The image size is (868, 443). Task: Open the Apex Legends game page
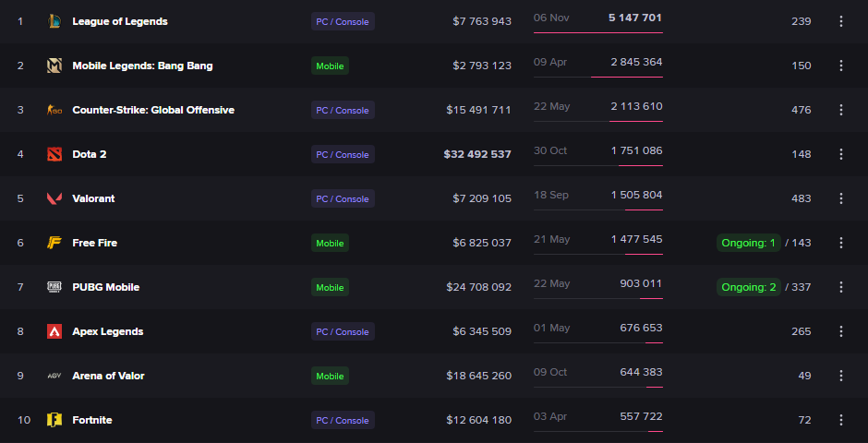pyautogui.click(x=108, y=331)
